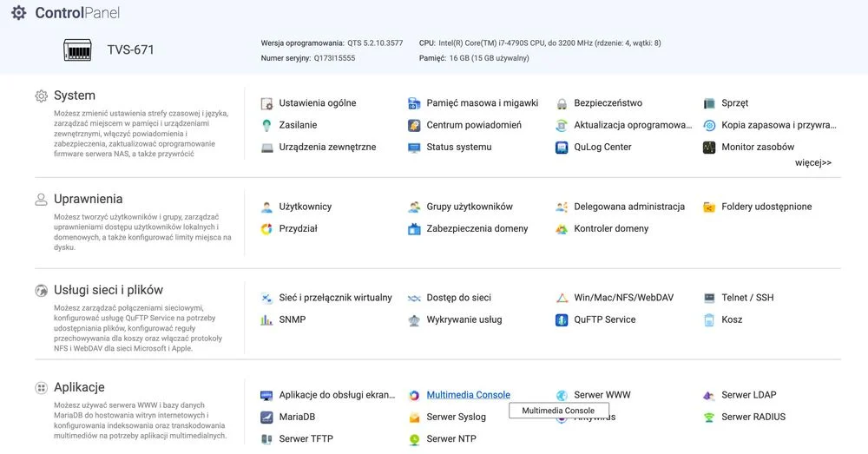Image resolution: width=868 pixels, height=454 pixels.
Task: Click serial number text Q173I15555
Action: pyautogui.click(x=334, y=58)
